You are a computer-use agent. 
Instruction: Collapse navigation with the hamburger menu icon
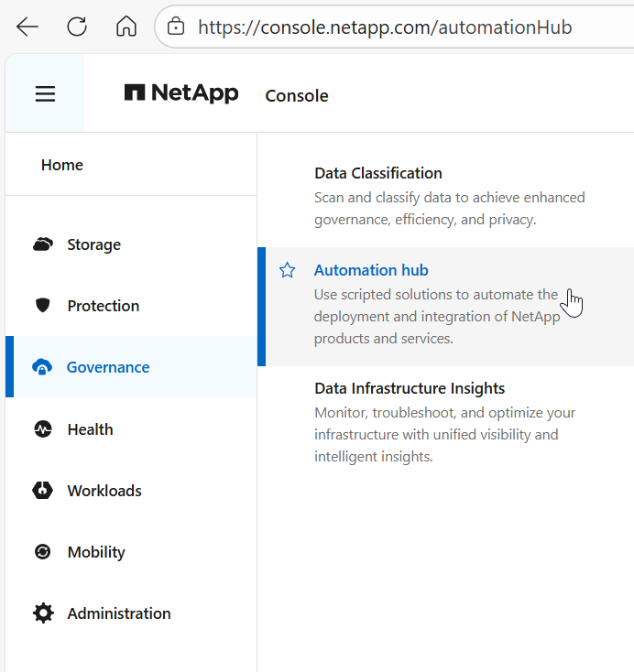(x=45, y=94)
